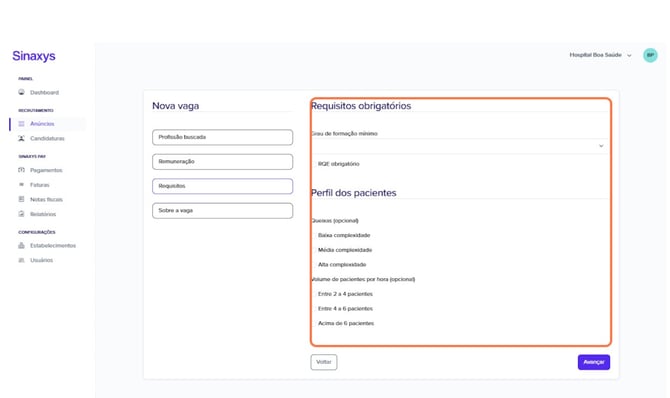670x398 pixels.
Task: Click the Faturas icon
Action: click(21, 185)
